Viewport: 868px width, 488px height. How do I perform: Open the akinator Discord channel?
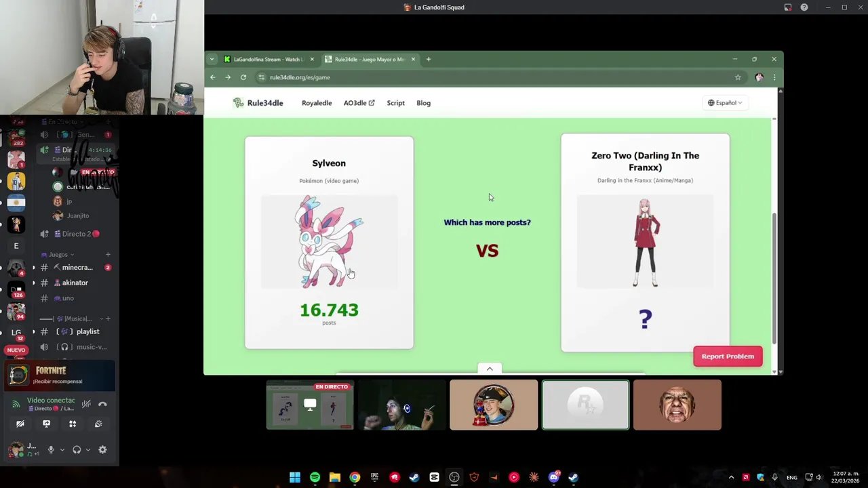(x=73, y=283)
